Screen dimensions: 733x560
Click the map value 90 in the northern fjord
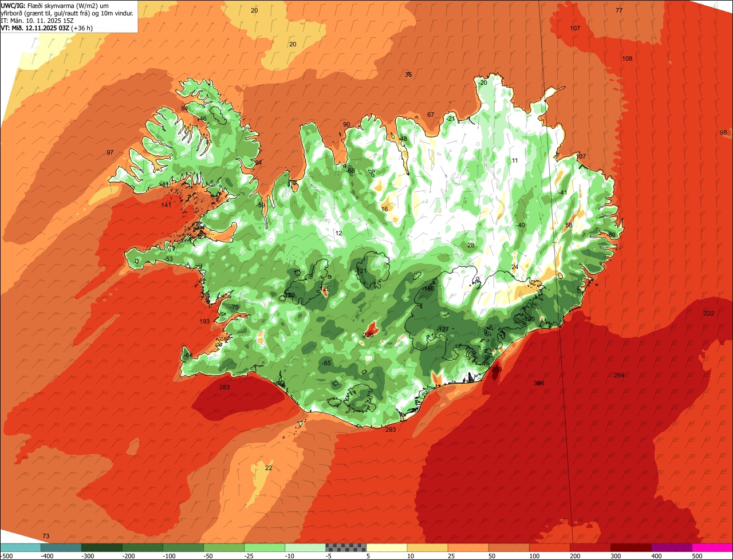pyautogui.click(x=346, y=125)
